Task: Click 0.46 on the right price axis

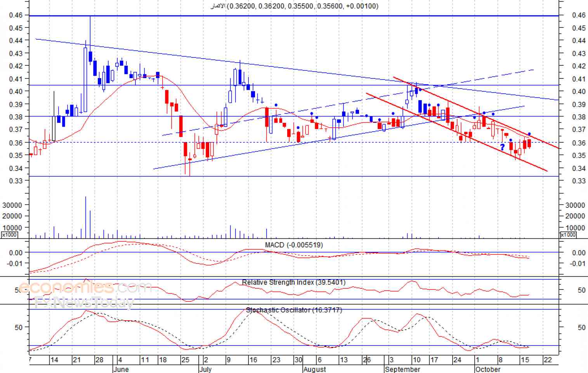Action: coord(579,15)
